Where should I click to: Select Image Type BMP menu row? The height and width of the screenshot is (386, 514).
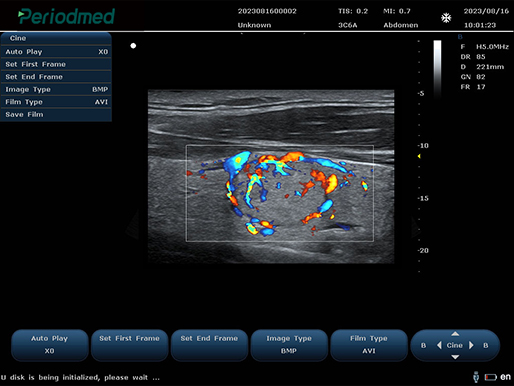[56, 89]
